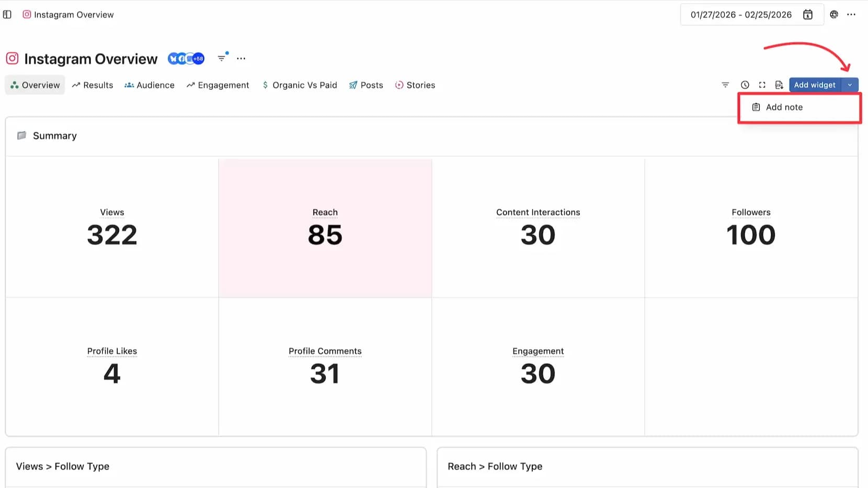
Task: Enter fullscreen mode with the expand icon
Action: click(762, 85)
